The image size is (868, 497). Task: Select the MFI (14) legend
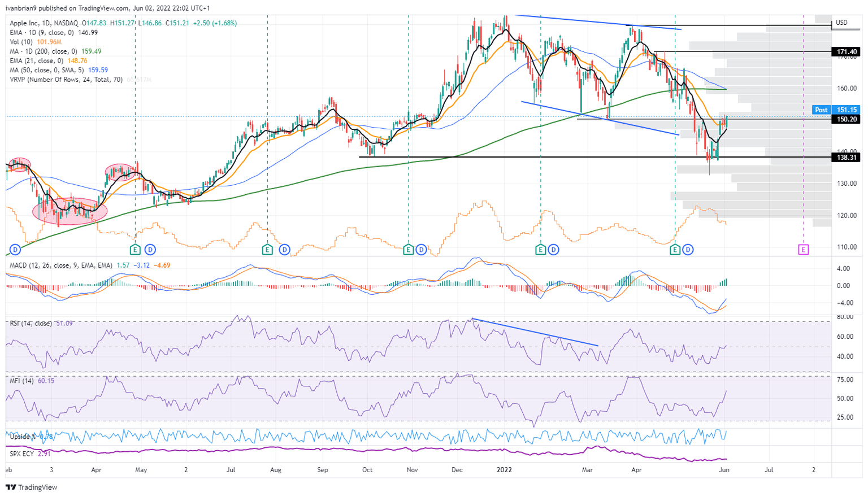click(x=22, y=381)
